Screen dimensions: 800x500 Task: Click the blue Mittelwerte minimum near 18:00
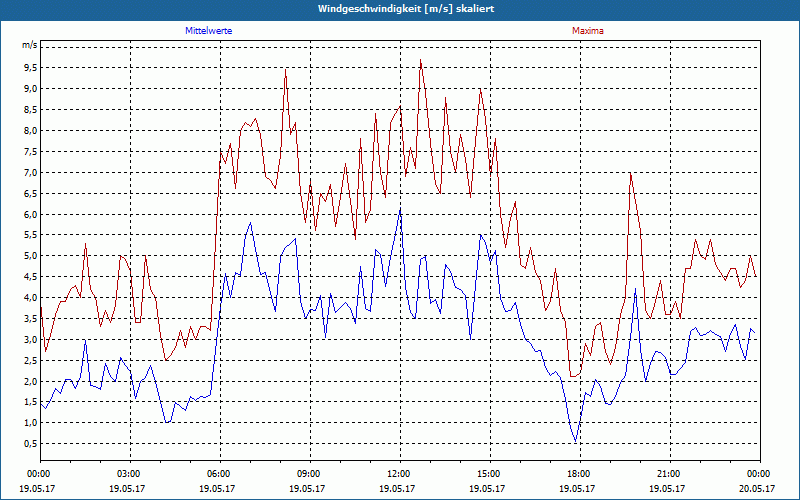[576, 441]
